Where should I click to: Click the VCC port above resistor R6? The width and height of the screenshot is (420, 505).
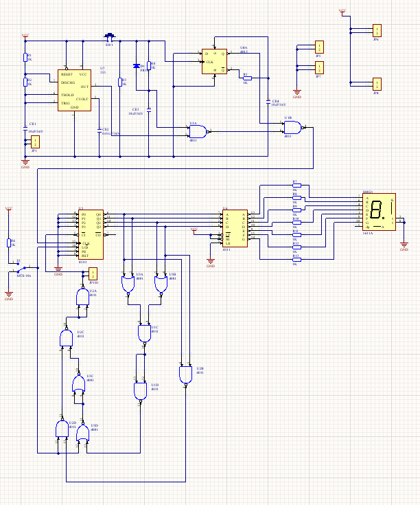point(9,210)
